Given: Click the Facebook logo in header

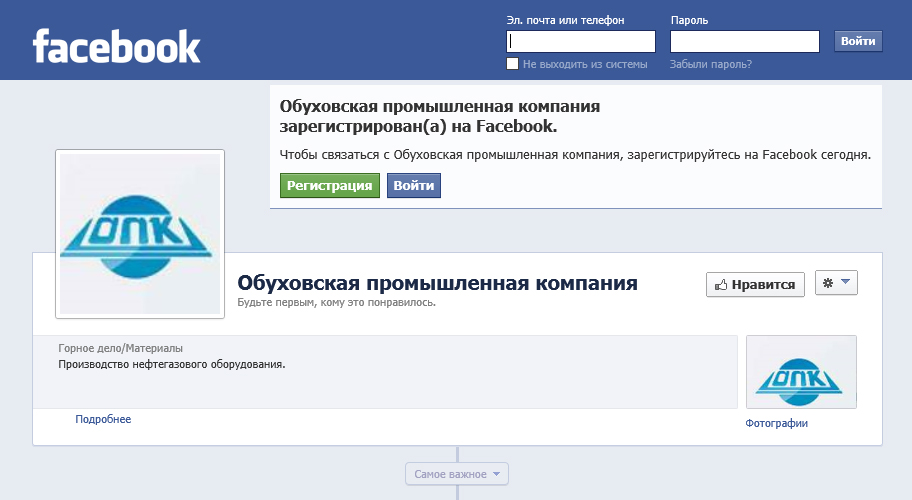Looking at the screenshot, I should 116,47.
